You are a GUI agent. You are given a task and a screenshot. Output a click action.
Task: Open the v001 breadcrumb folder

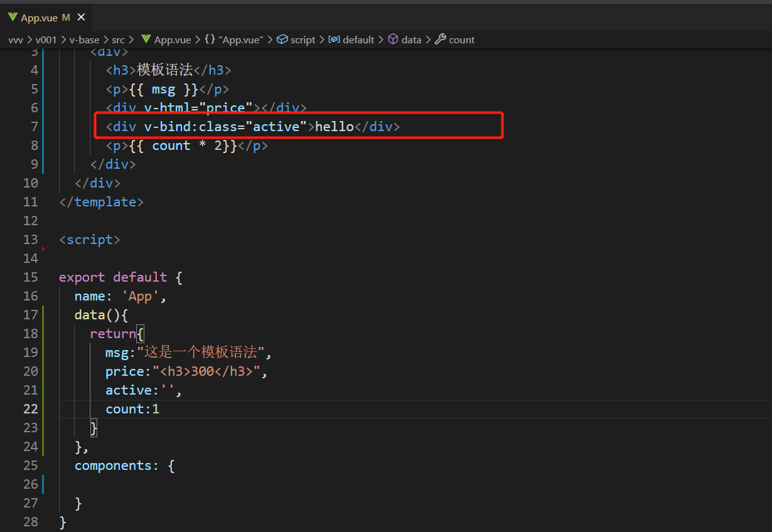[46, 40]
